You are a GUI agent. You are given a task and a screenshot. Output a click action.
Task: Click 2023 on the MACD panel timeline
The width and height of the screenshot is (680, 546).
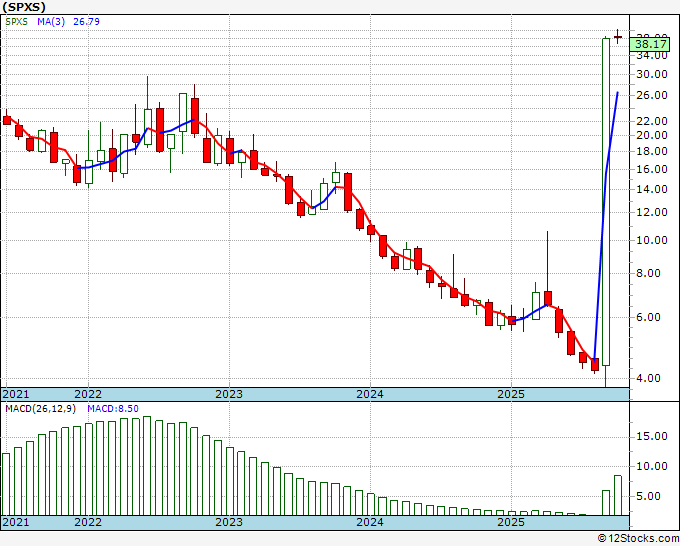coord(229,522)
